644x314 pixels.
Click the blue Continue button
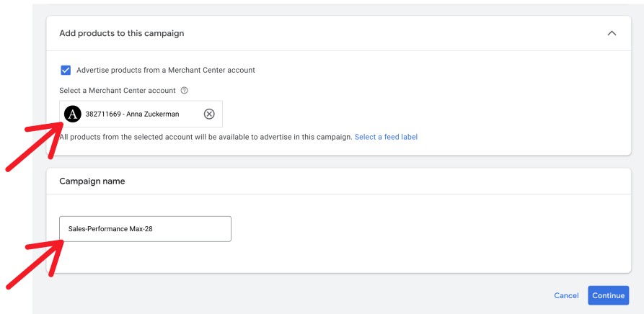(608, 295)
